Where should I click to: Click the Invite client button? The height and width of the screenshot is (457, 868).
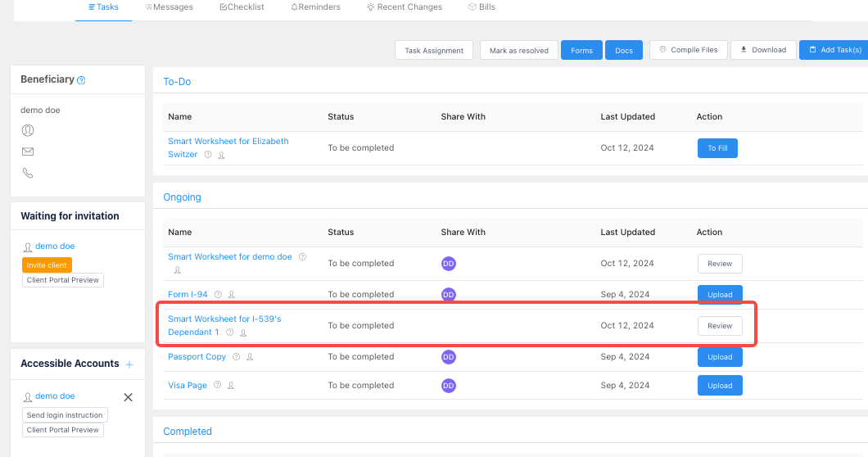47,265
